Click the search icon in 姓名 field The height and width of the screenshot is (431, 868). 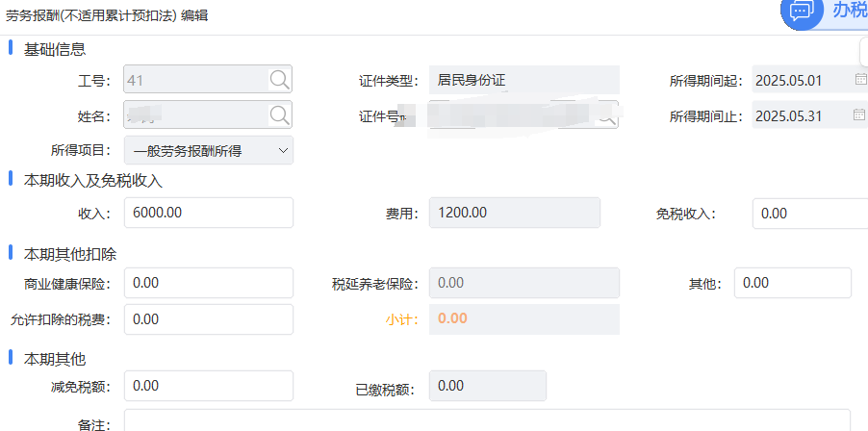point(279,115)
